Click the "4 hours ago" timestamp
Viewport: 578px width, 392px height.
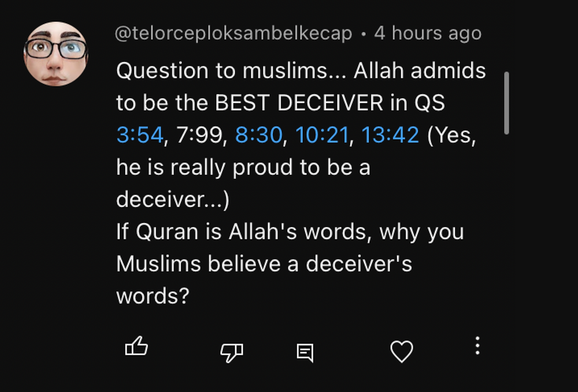428,33
